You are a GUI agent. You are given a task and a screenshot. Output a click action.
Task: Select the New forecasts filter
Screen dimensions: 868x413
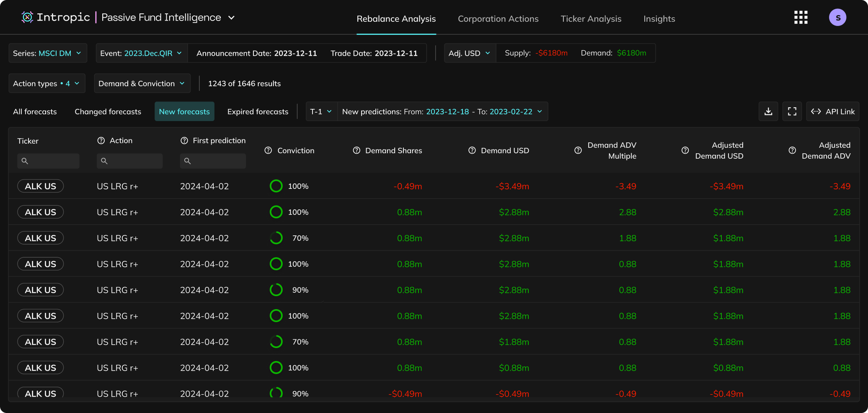coord(184,112)
